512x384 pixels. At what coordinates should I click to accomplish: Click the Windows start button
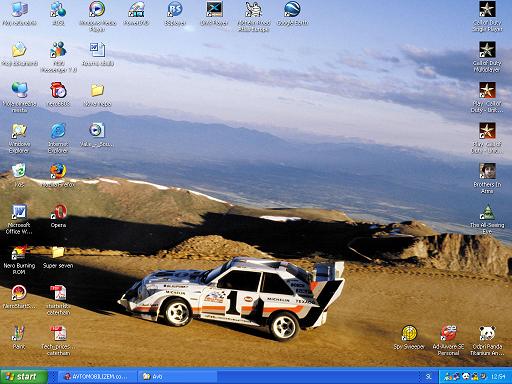[24, 377]
